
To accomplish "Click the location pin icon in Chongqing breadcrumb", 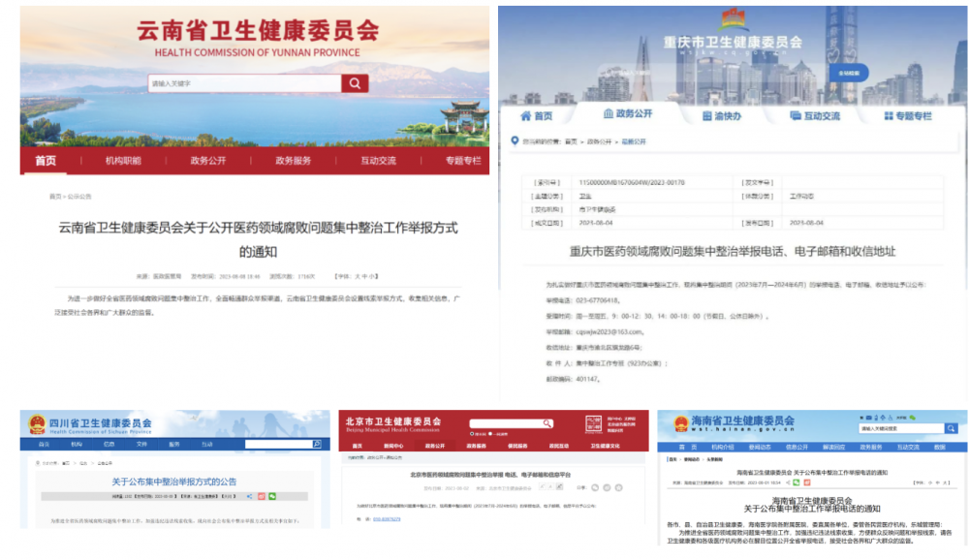I will pos(515,140).
